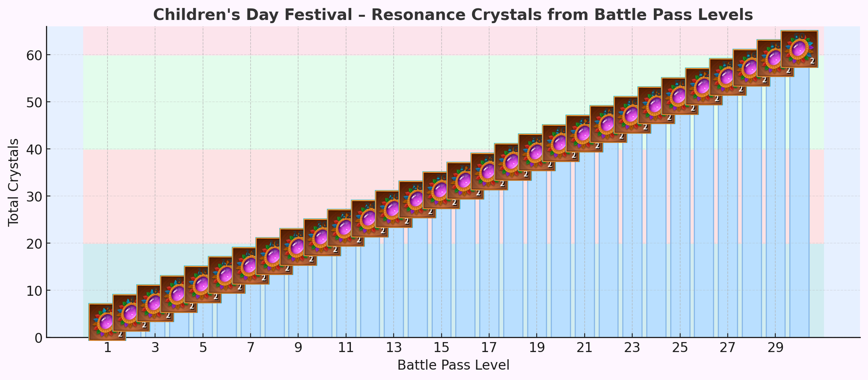This screenshot has width=868, height=380.
Task: Click the blue bar for level 30
Action: click(x=799, y=200)
